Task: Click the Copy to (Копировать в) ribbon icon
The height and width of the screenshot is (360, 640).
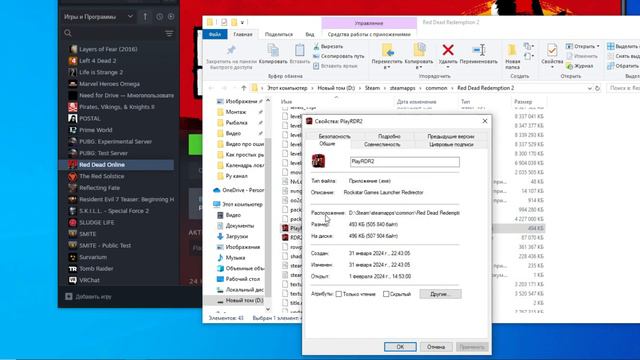Action: pos(419,50)
